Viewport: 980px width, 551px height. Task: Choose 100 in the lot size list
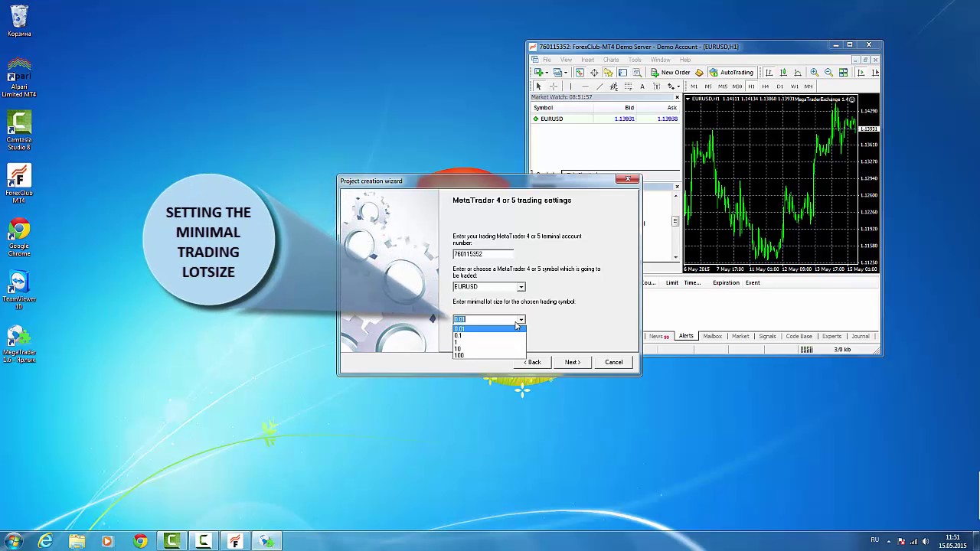click(488, 355)
